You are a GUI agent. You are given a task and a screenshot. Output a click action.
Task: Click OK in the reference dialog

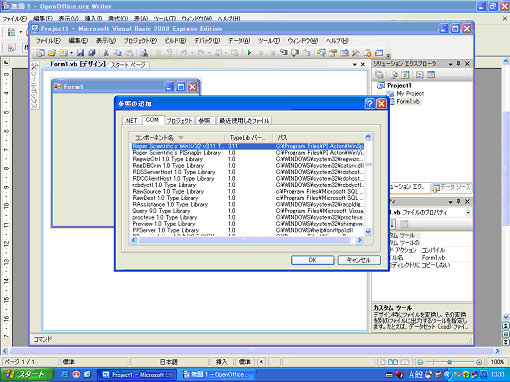(312, 260)
